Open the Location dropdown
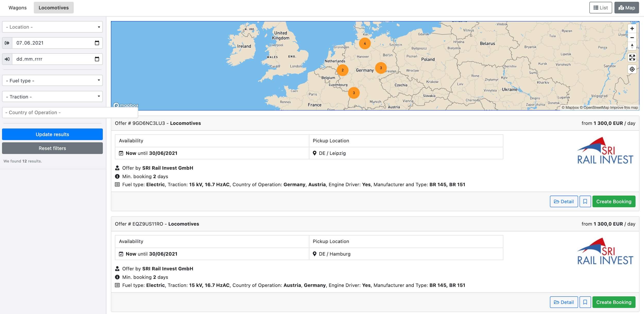This screenshot has width=644, height=314. click(52, 27)
